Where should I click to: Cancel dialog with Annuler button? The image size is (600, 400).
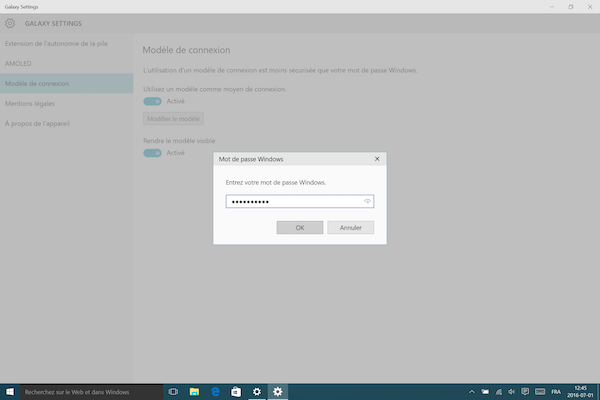click(x=351, y=227)
